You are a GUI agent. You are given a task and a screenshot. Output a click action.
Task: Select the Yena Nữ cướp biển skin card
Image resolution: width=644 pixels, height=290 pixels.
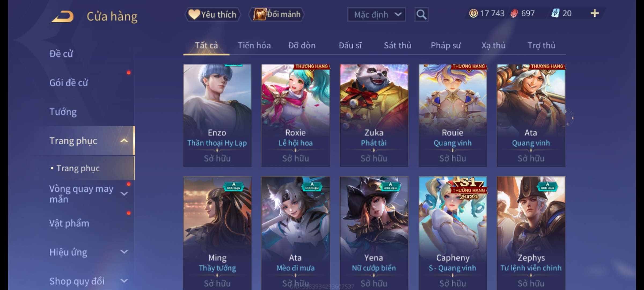pyautogui.click(x=374, y=233)
